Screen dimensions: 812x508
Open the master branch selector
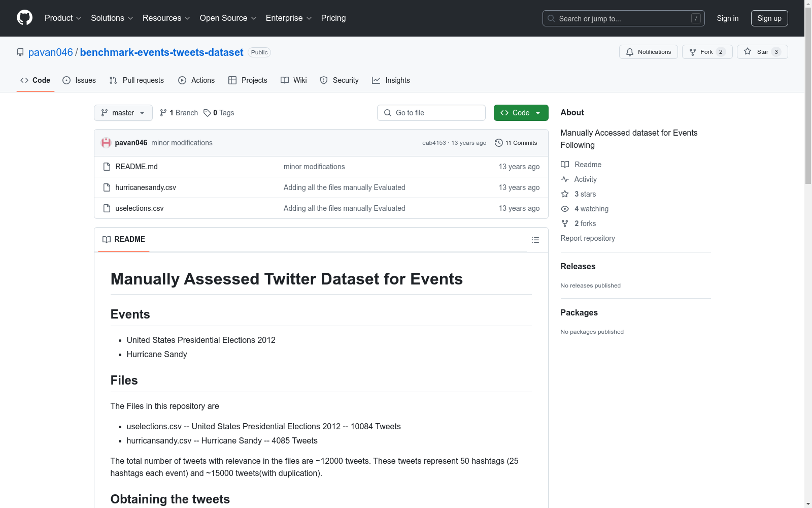tap(123, 113)
